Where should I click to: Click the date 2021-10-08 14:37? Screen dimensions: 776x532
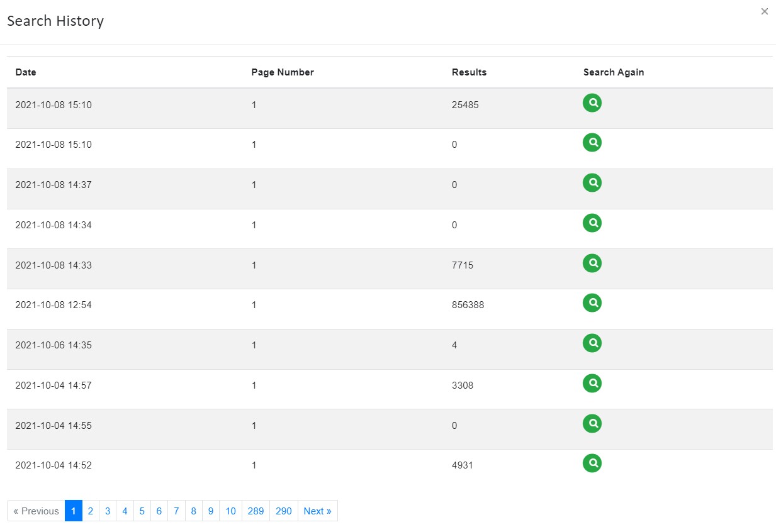pyautogui.click(x=53, y=185)
